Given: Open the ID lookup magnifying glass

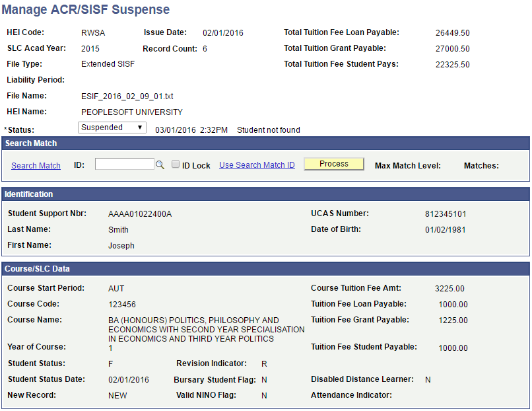Looking at the screenshot, I should tap(160, 163).
